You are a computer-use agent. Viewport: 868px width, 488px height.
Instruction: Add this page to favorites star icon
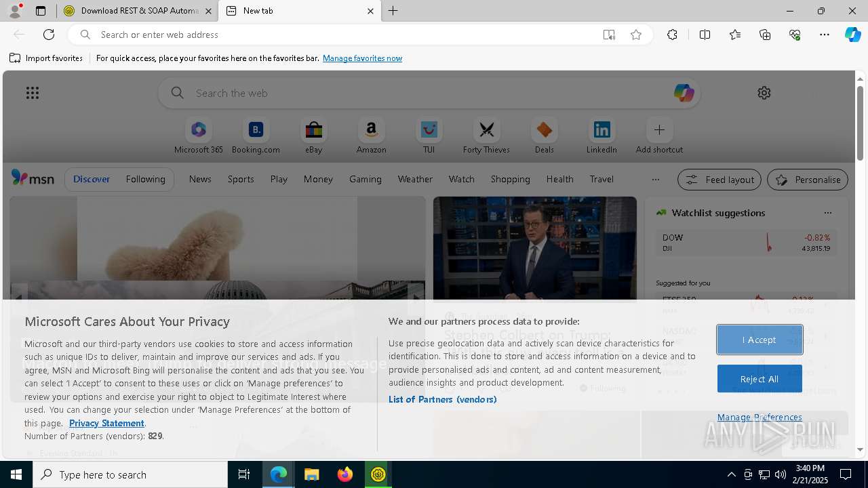(x=636, y=35)
